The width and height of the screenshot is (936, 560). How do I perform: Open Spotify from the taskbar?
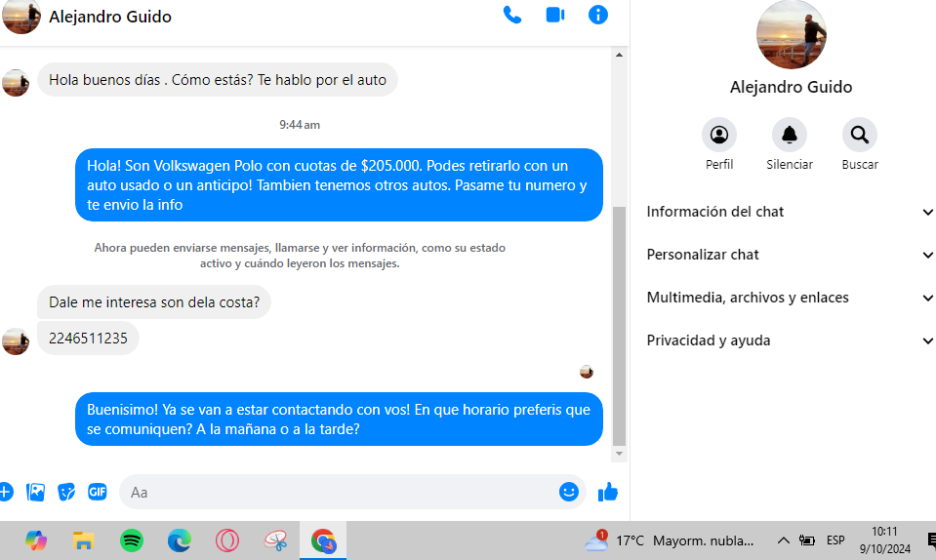click(x=132, y=540)
